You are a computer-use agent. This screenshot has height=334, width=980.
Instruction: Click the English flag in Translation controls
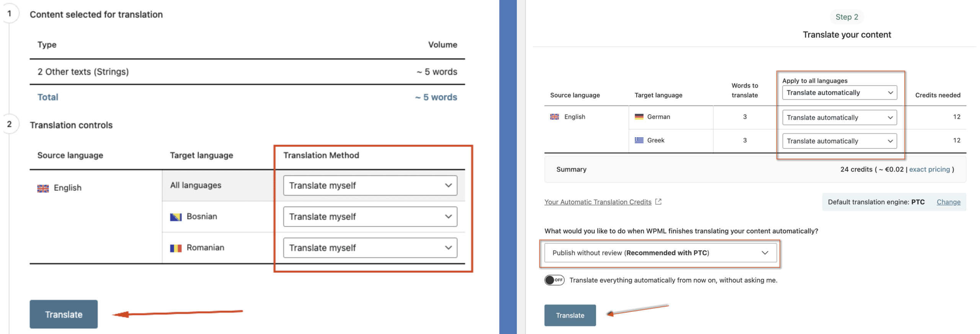pyautogui.click(x=43, y=188)
